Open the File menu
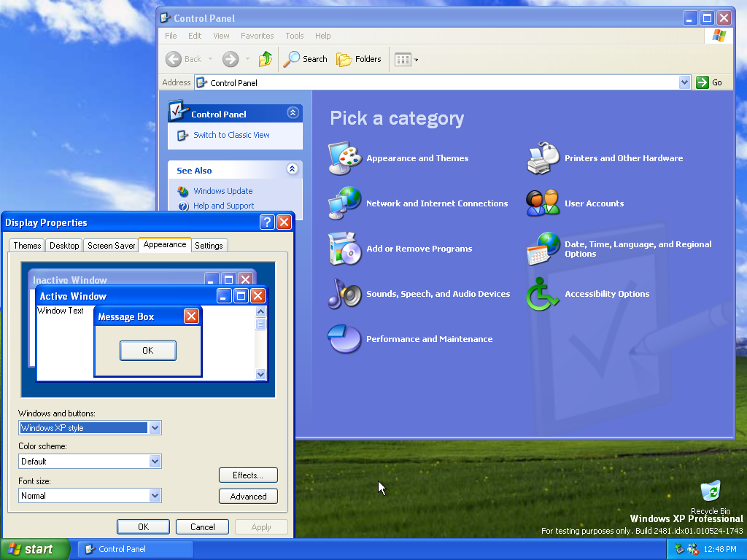Screen dimensions: 747x560 point(171,36)
